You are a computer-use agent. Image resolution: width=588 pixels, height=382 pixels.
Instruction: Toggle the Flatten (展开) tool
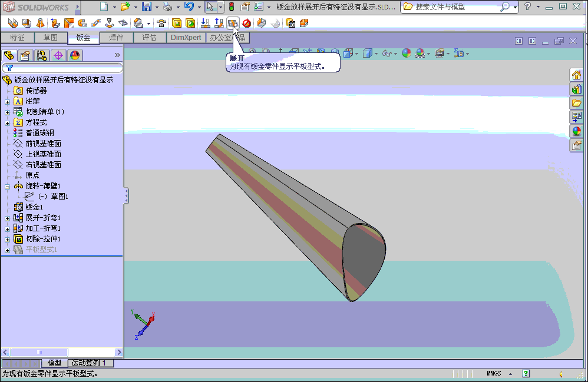click(x=233, y=23)
